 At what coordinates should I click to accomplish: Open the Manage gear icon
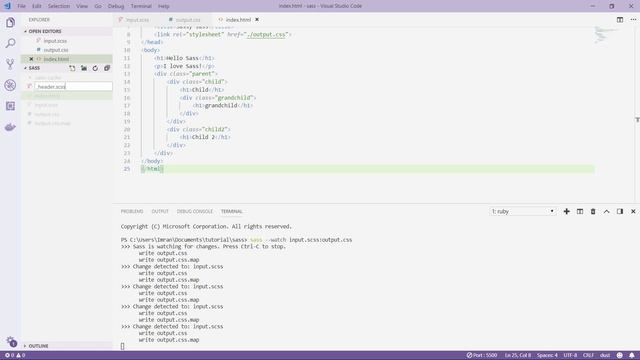[11, 341]
